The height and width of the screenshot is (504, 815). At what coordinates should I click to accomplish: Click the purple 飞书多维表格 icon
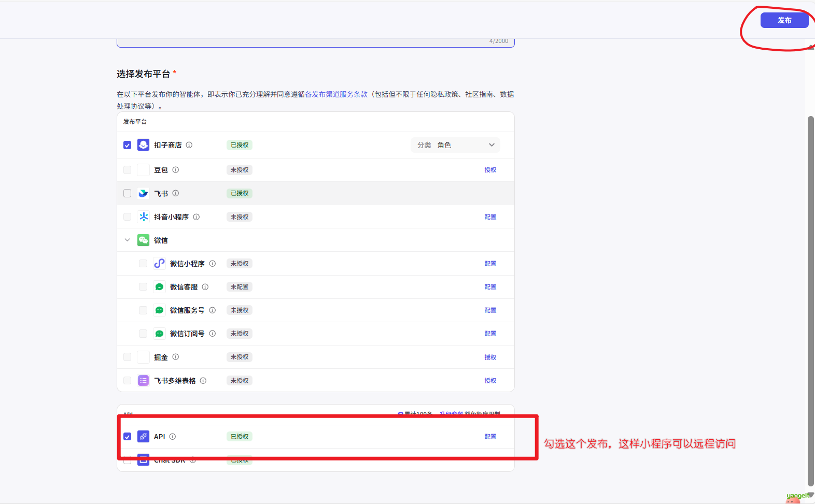click(143, 381)
